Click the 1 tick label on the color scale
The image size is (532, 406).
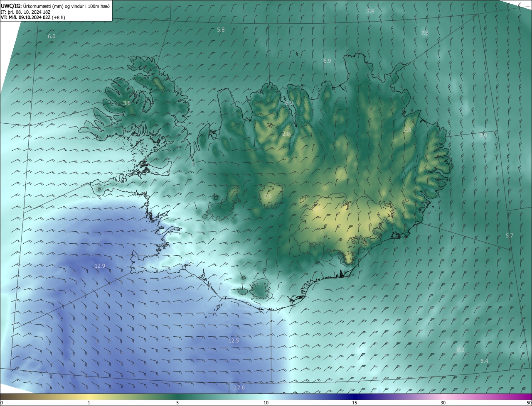click(89, 403)
